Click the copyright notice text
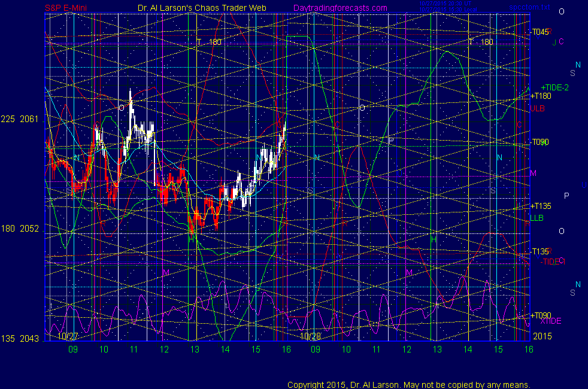Viewport: 588px width, 389px height. [x=409, y=385]
